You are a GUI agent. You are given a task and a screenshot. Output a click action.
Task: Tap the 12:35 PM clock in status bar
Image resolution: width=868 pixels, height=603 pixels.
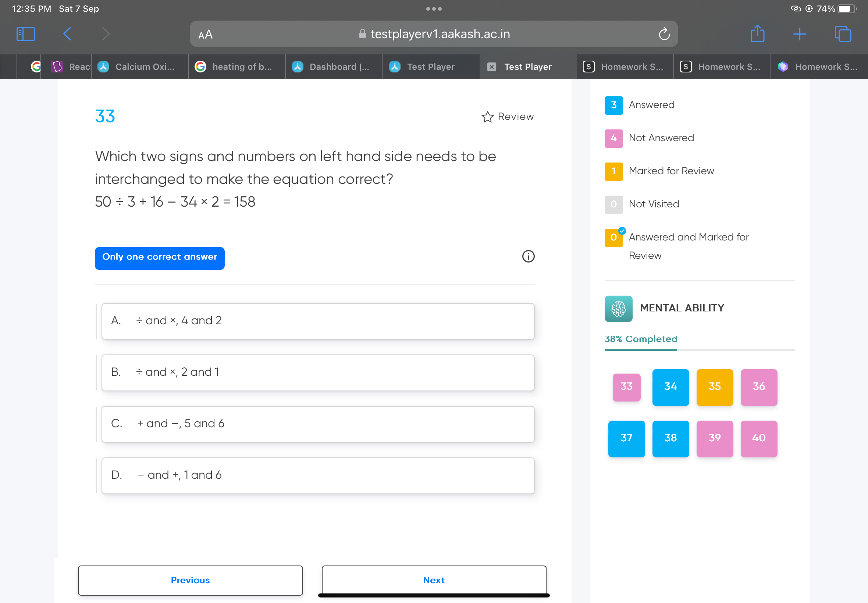tap(31, 9)
